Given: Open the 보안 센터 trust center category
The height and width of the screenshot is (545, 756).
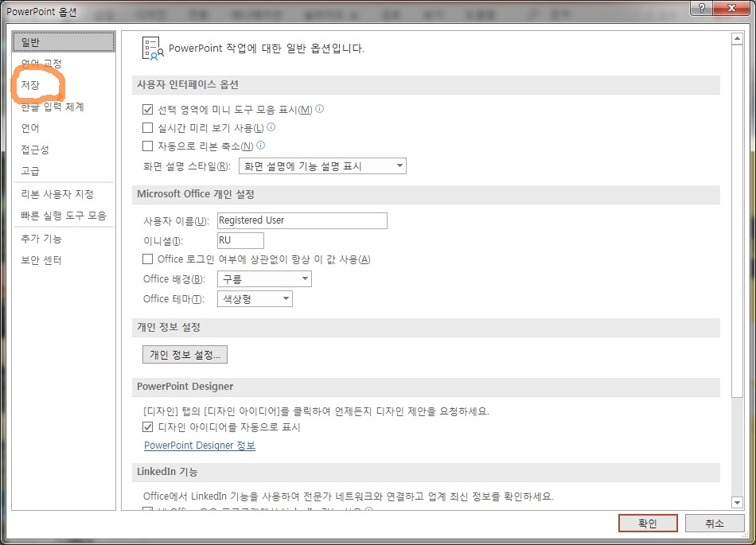Looking at the screenshot, I should [64, 260].
